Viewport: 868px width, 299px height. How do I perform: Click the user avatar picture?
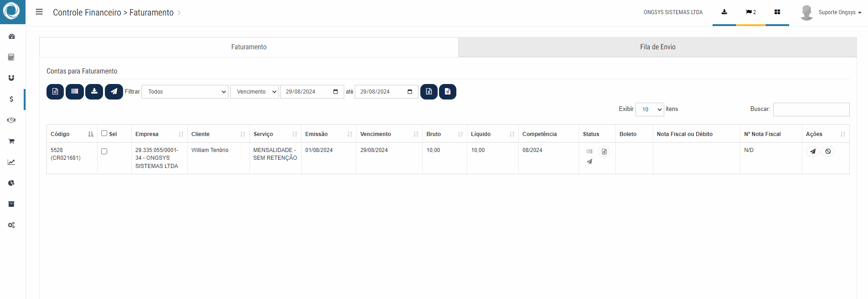pos(806,12)
